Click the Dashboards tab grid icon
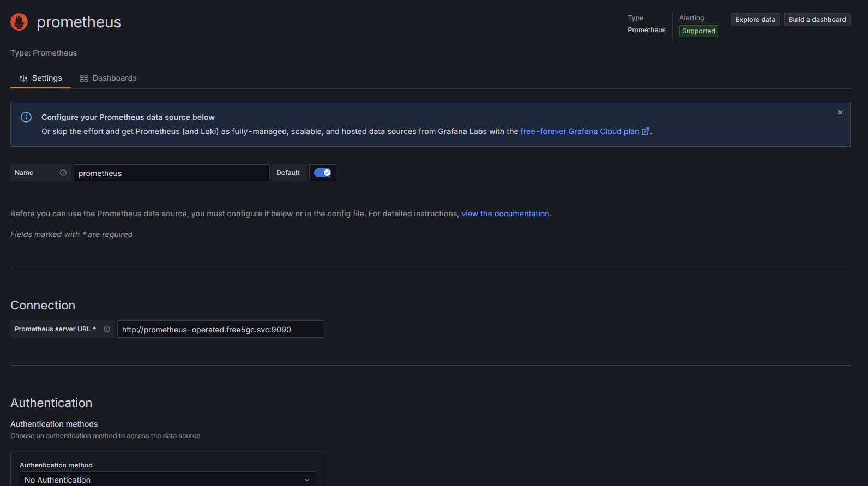 (83, 78)
